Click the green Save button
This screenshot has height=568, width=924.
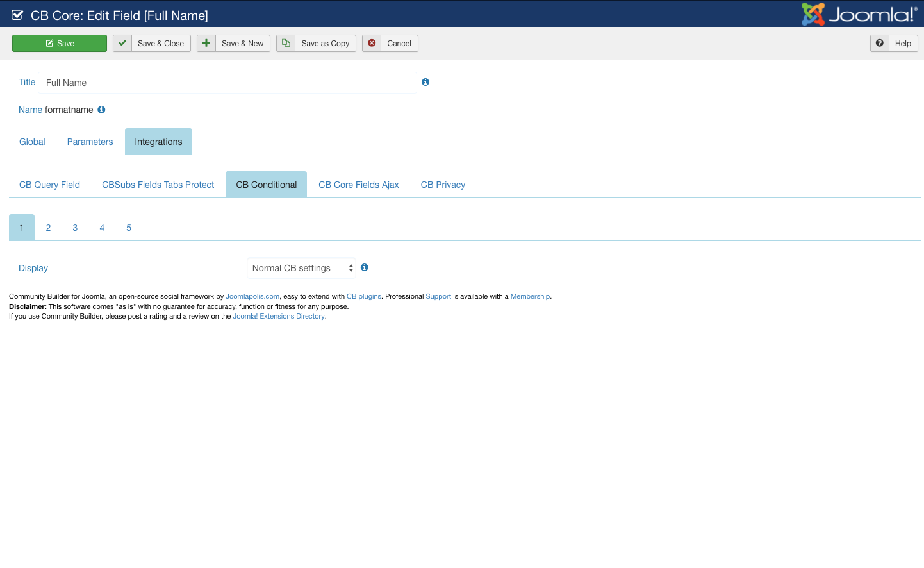[x=60, y=44]
